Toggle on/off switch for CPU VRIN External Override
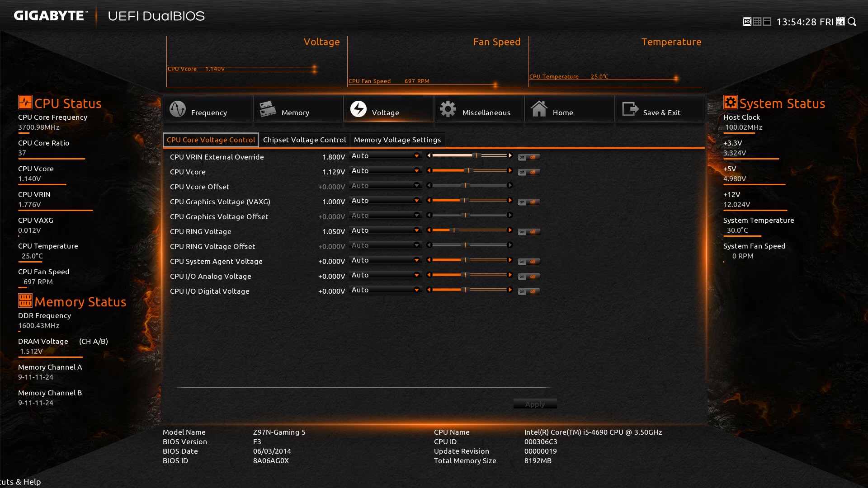Screen dimensions: 868x488 click(x=529, y=157)
